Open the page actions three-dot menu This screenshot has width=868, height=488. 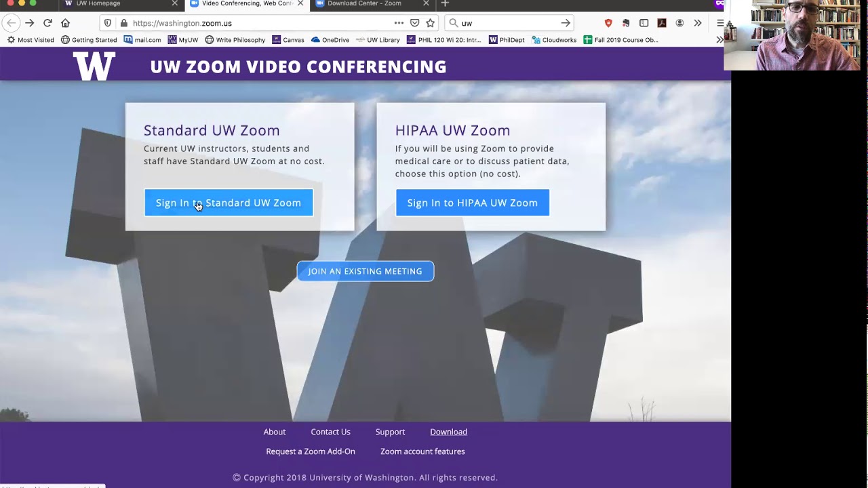[x=399, y=23]
